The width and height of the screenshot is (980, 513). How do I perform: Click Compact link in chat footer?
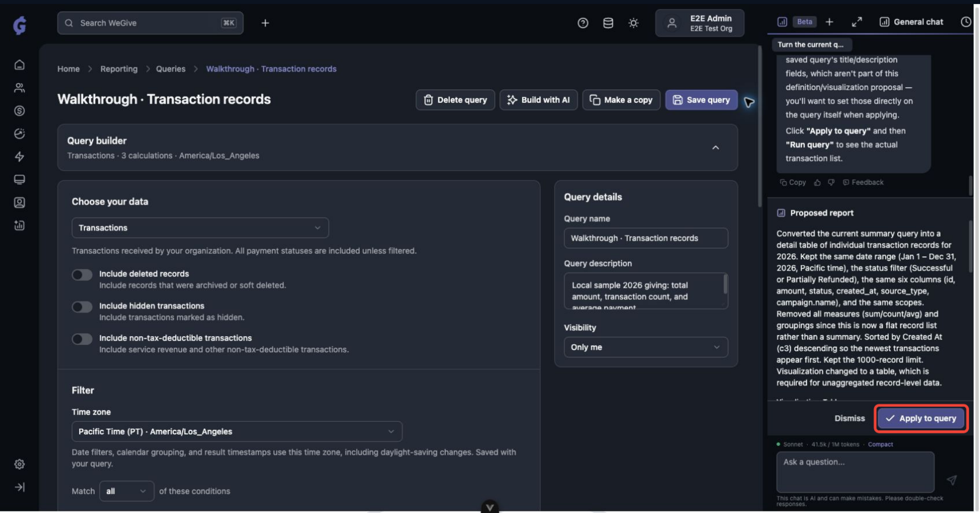880,444
